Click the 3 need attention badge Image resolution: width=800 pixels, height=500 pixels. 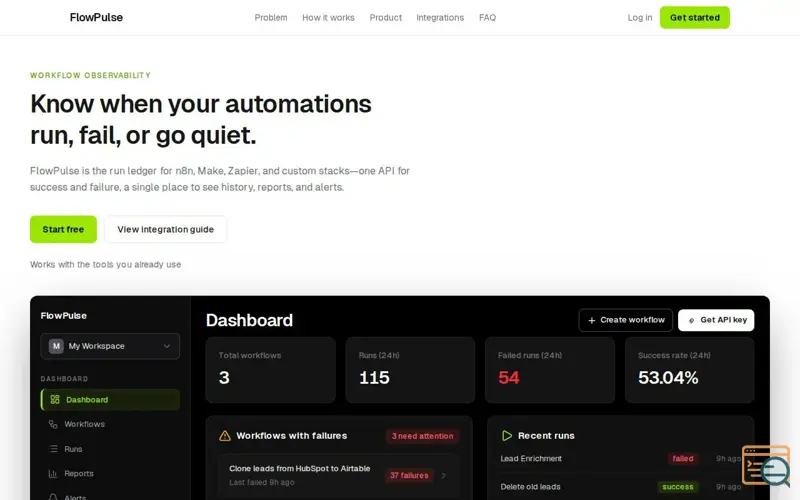[422, 436]
